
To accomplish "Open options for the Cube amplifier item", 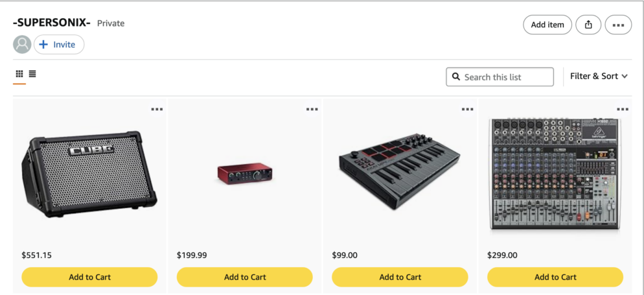I will point(157,109).
